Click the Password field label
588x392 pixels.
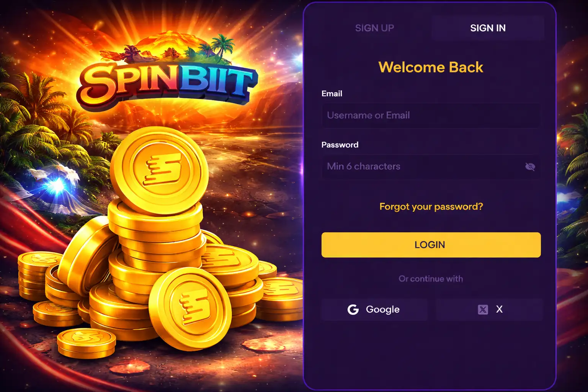click(340, 145)
